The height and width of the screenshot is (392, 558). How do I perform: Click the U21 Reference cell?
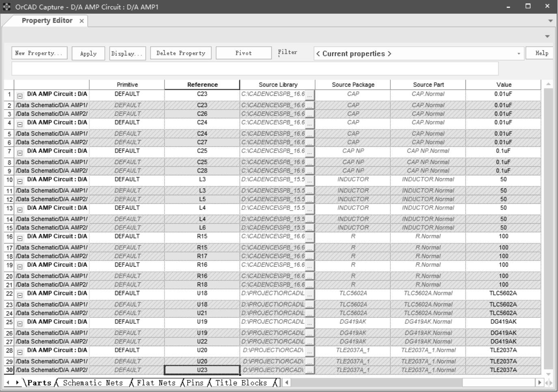click(x=202, y=313)
